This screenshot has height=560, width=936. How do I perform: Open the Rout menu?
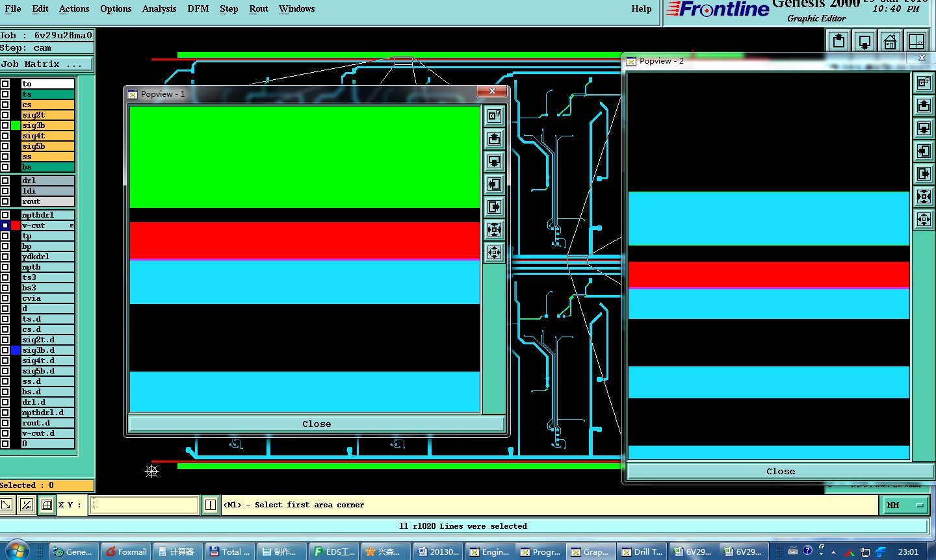point(259,8)
